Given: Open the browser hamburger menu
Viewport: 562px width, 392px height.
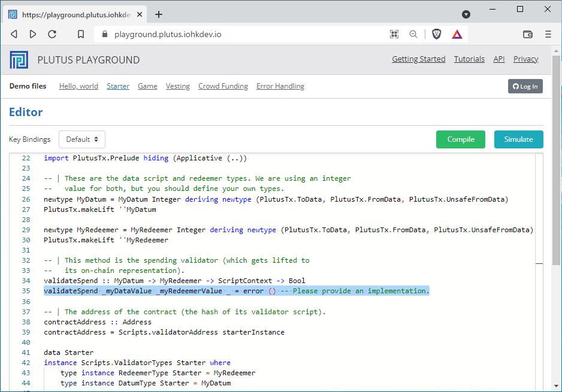Looking at the screenshot, I should (548, 35).
